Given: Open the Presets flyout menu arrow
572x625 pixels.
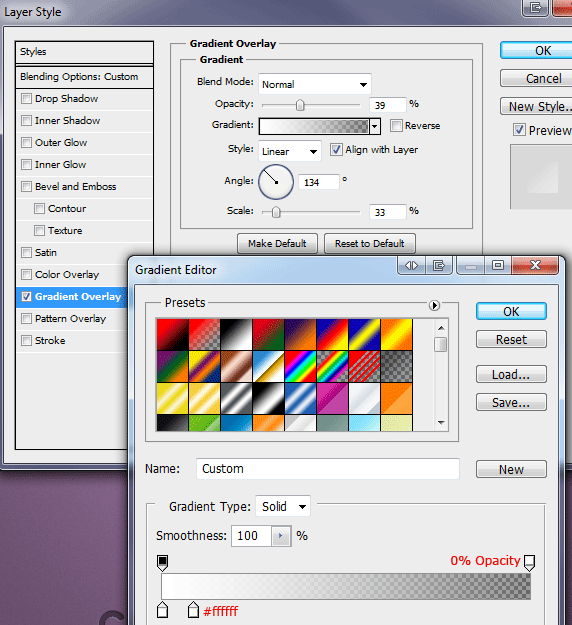Looking at the screenshot, I should (x=434, y=305).
